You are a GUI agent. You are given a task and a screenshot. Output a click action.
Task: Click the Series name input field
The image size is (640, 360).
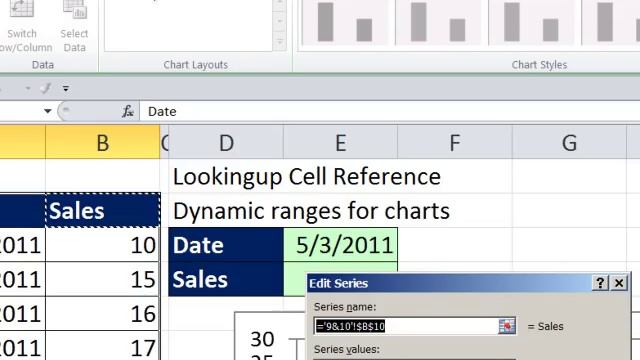[x=406, y=326]
